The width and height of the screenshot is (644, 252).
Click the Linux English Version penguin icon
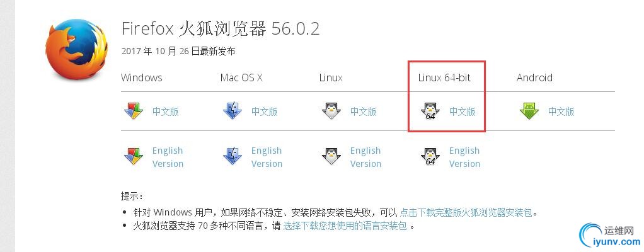tap(331, 156)
